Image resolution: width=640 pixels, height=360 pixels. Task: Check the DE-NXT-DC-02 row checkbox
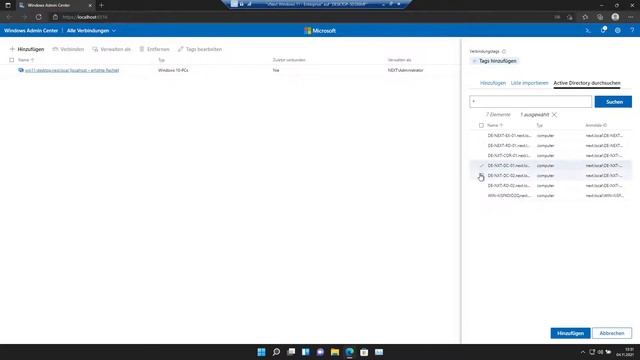pos(482,176)
